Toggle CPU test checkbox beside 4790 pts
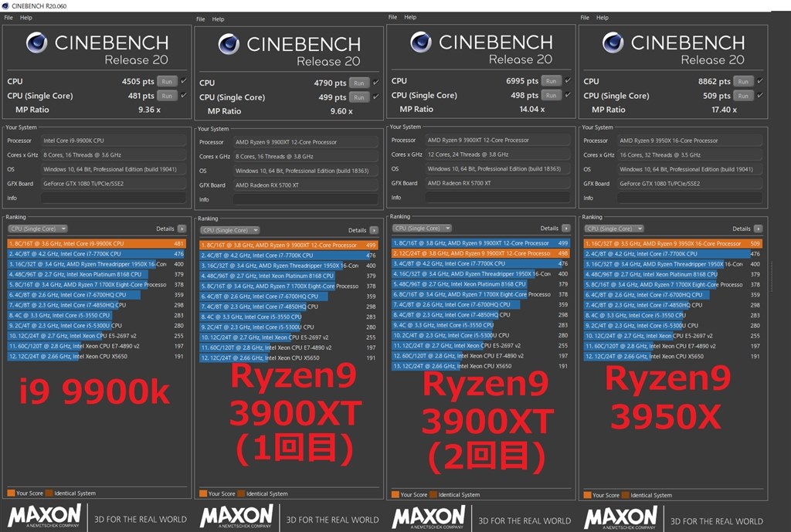This screenshot has height=532, width=791. coord(376,82)
